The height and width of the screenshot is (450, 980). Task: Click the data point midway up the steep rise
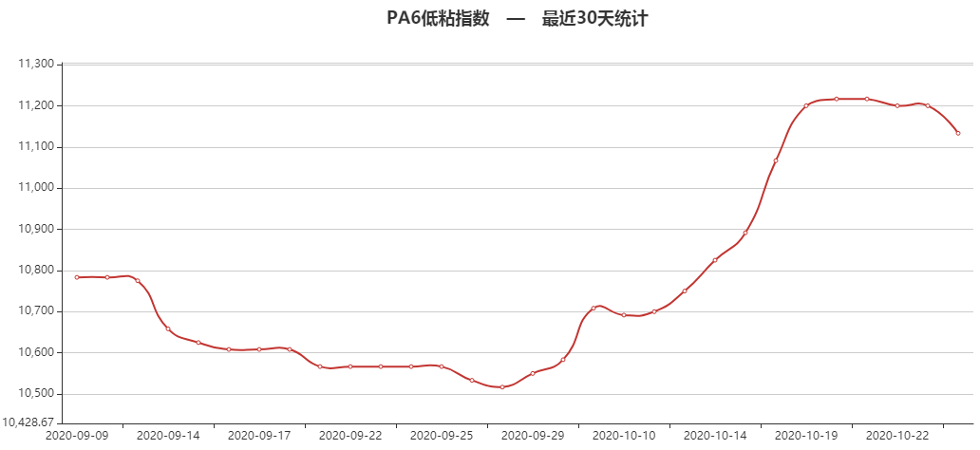tap(776, 160)
